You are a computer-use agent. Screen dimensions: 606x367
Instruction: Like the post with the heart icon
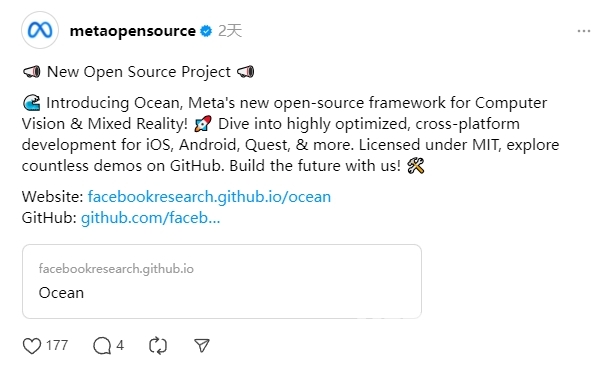(32, 345)
